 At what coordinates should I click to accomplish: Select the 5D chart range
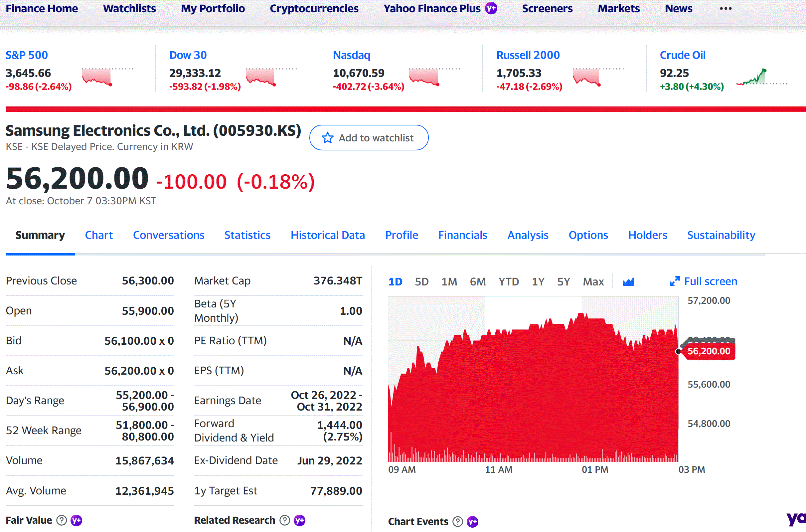[422, 281]
